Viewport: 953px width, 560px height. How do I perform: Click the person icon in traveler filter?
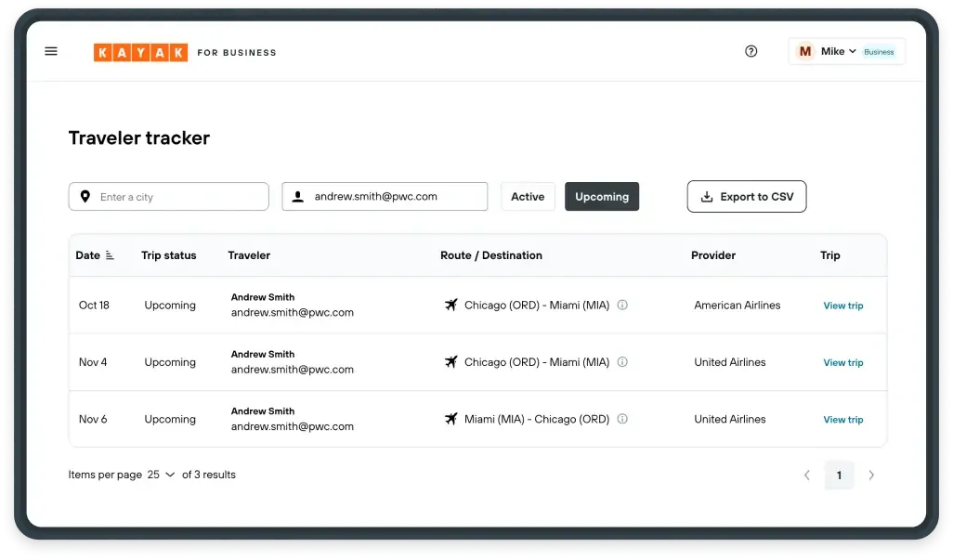(x=298, y=197)
